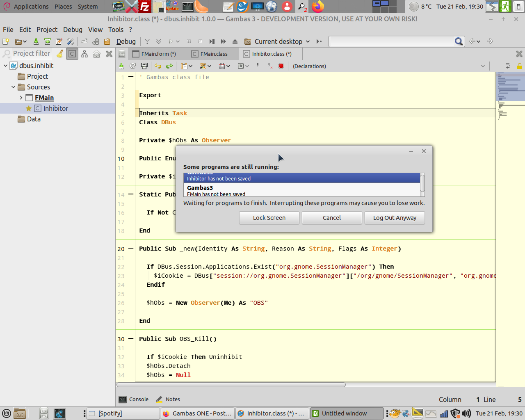Click the Undo arrow in editor toolbar

pos(158,66)
